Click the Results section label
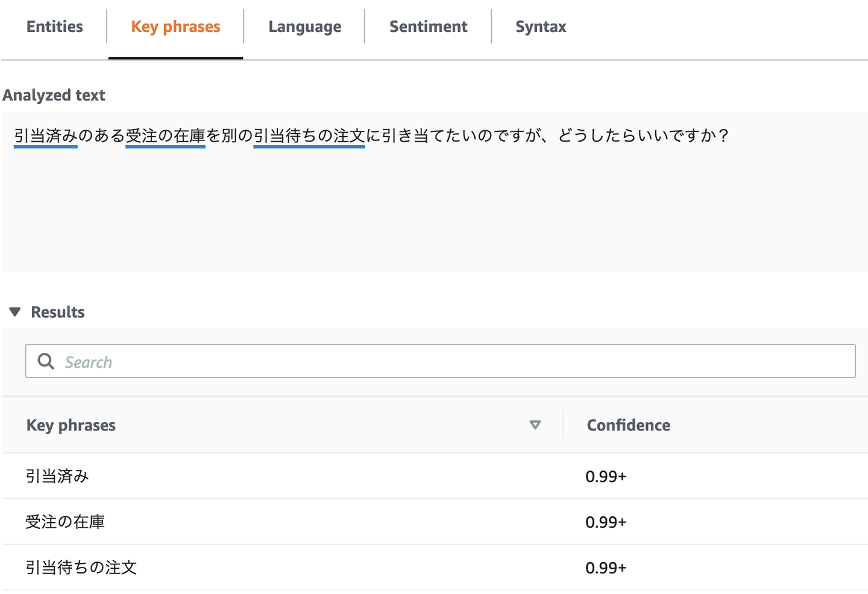Viewport: 868px width, 594px height. point(58,312)
